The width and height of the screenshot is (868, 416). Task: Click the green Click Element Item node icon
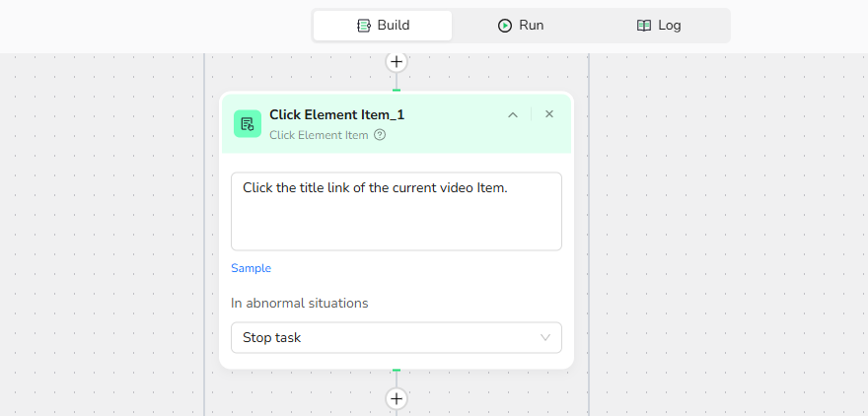pyautogui.click(x=248, y=123)
